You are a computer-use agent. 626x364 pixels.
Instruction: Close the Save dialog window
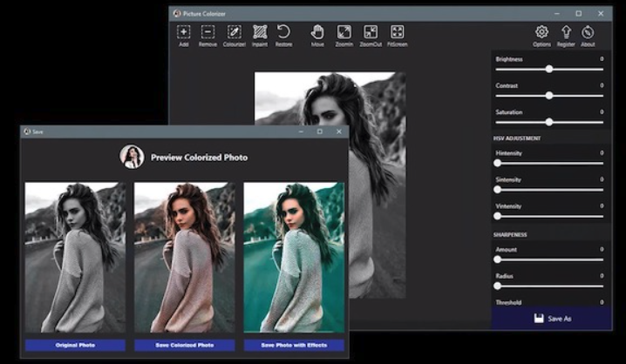click(x=339, y=131)
